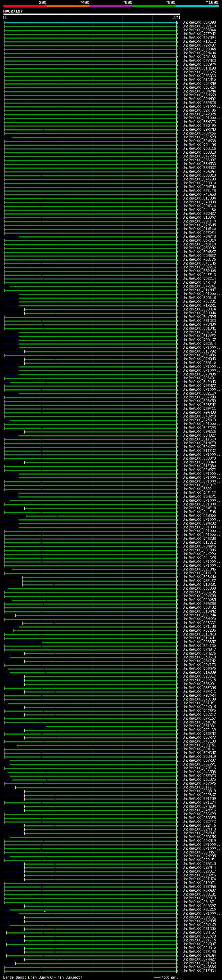Viewport: 222px width, 980px height.
Task: Select hit UniRef100_P28345
Action: [199, 49]
